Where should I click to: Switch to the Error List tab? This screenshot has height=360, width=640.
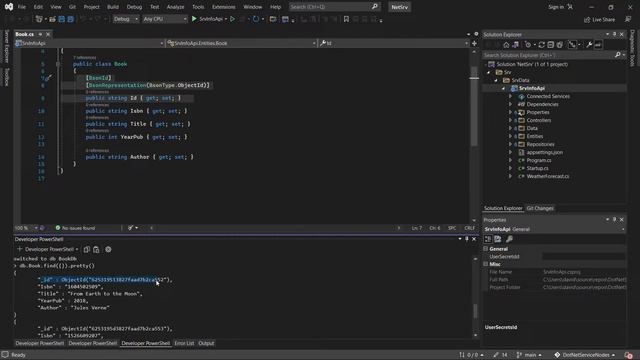click(x=184, y=343)
